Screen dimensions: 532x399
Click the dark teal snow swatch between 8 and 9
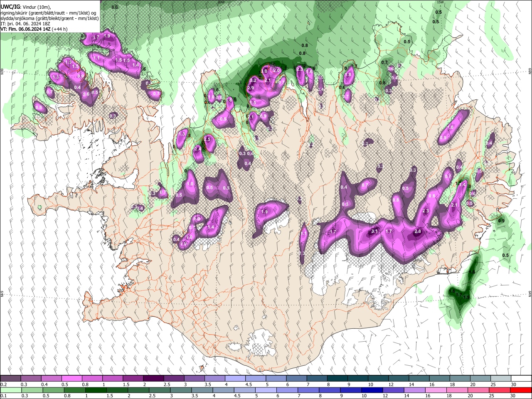pyautogui.click(x=337, y=379)
